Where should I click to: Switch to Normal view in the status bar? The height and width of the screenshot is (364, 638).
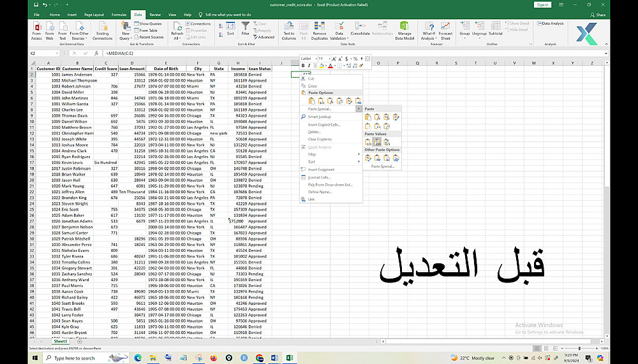pyautogui.click(x=537, y=349)
